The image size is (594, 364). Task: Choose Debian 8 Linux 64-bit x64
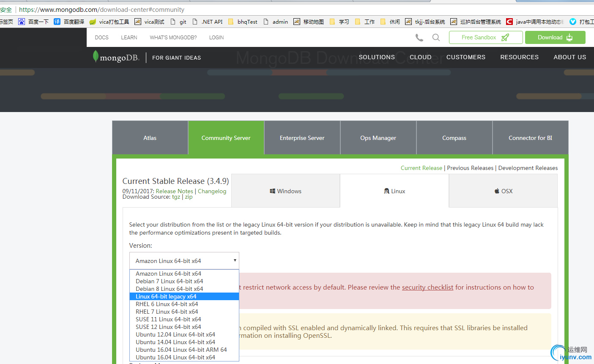[x=184, y=289]
